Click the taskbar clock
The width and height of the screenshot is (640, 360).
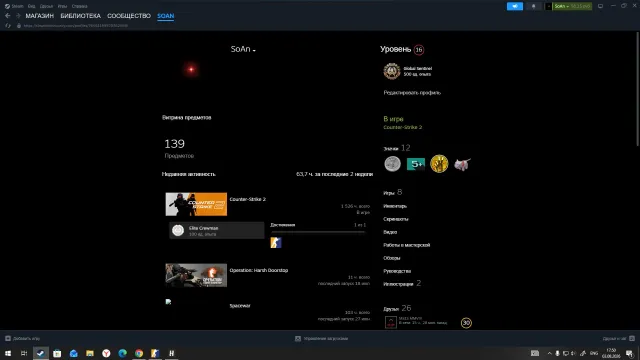611,353
